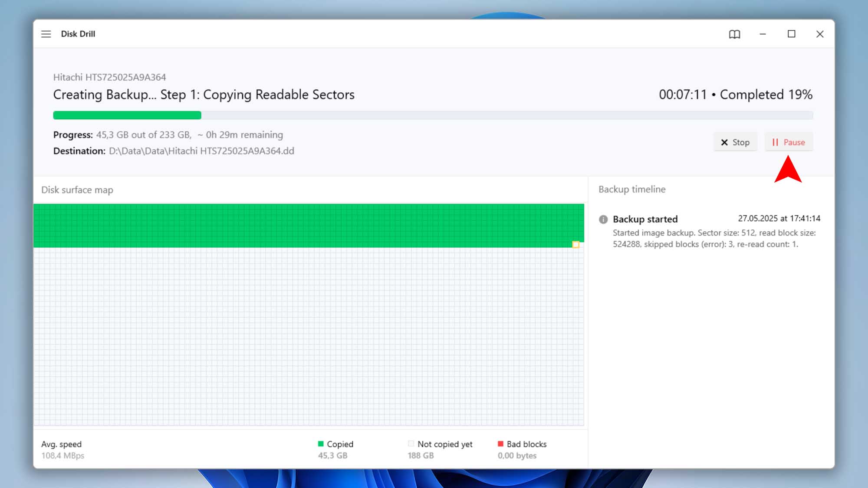Click the Backup started timeline entry
This screenshot has width=868, height=488.
click(709, 231)
